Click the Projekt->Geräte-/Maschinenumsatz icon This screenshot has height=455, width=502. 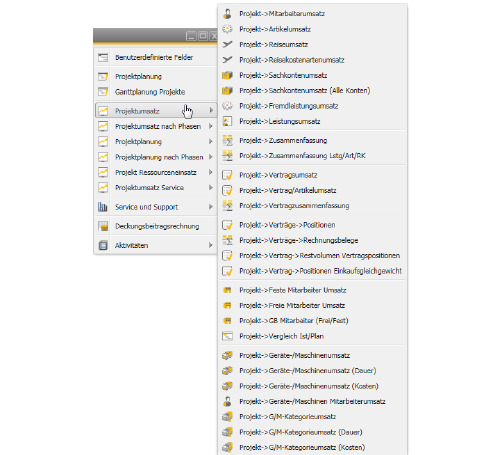(227, 355)
